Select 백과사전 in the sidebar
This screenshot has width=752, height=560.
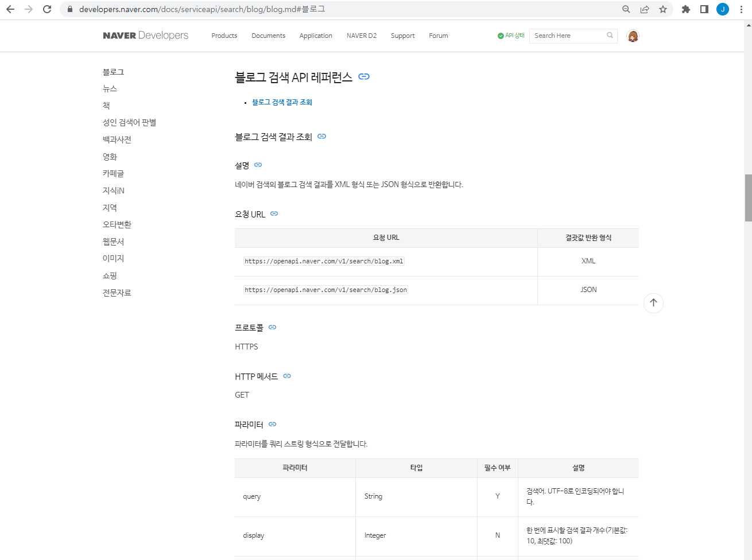pyautogui.click(x=117, y=139)
